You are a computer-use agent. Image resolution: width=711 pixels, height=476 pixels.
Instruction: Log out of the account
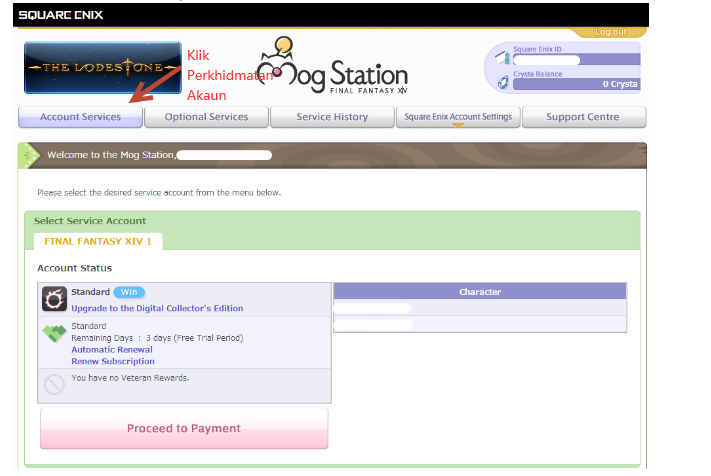(x=610, y=32)
